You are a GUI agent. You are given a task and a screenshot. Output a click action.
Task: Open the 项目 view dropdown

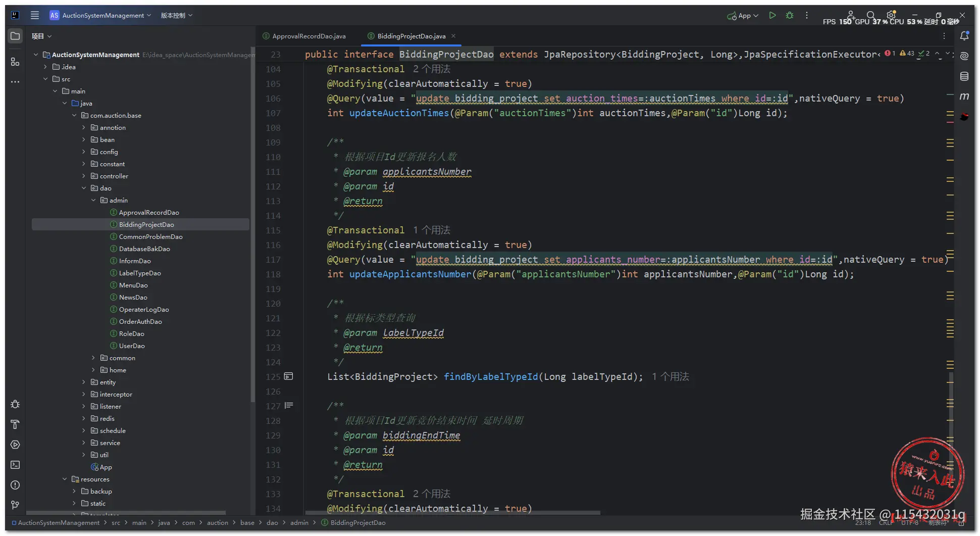[x=41, y=36]
